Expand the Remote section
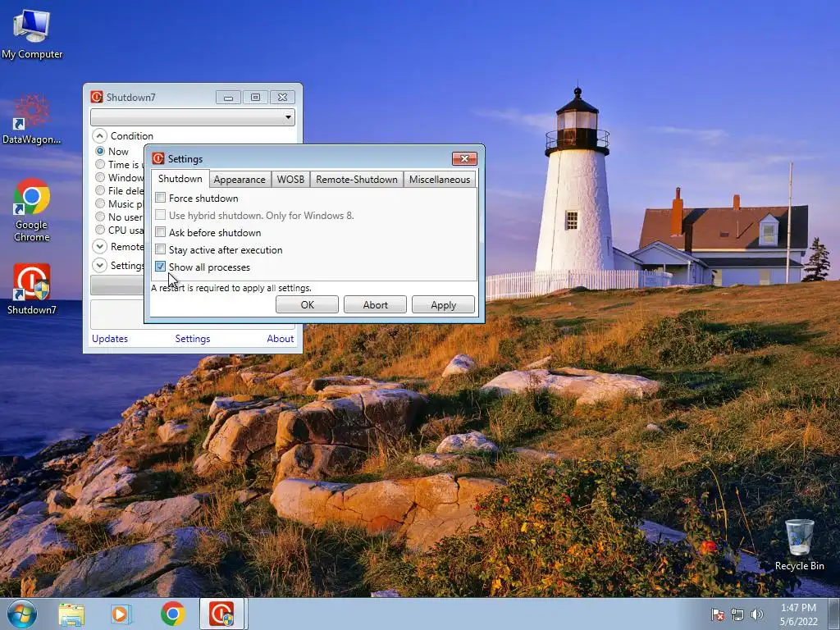The height and width of the screenshot is (630, 840). pos(99,246)
